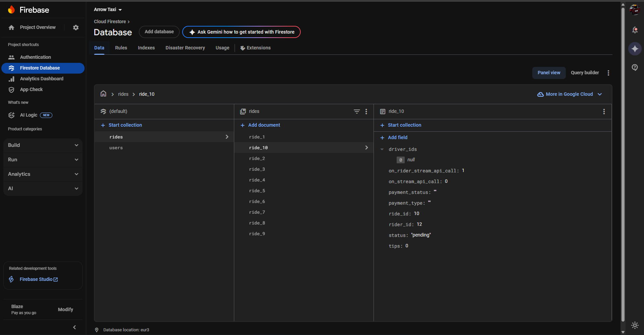The height and width of the screenshot is (335, 644).
Task: Click the user account avatar
Action: point(635,10)
